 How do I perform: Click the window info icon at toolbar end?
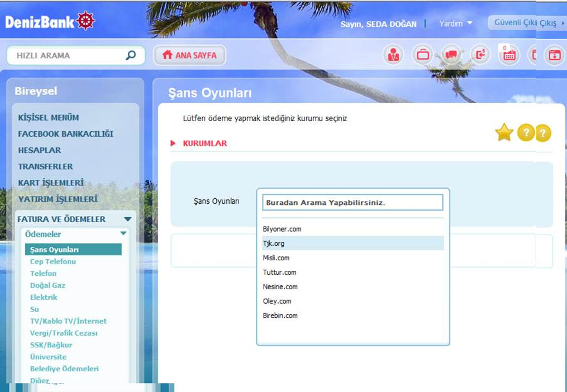pos(555,55)
